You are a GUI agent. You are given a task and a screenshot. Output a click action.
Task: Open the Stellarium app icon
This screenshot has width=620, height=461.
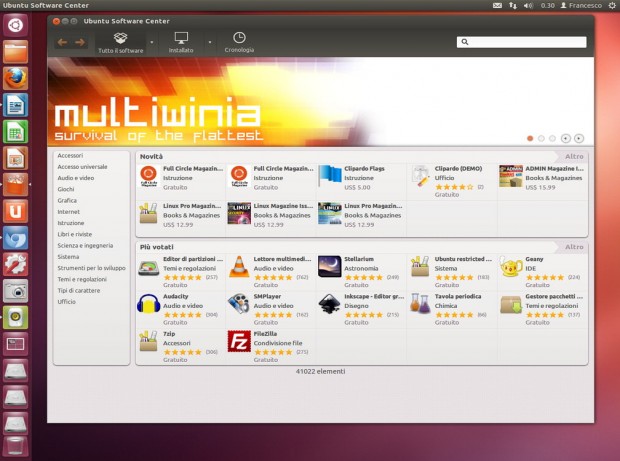pos(329,266)
